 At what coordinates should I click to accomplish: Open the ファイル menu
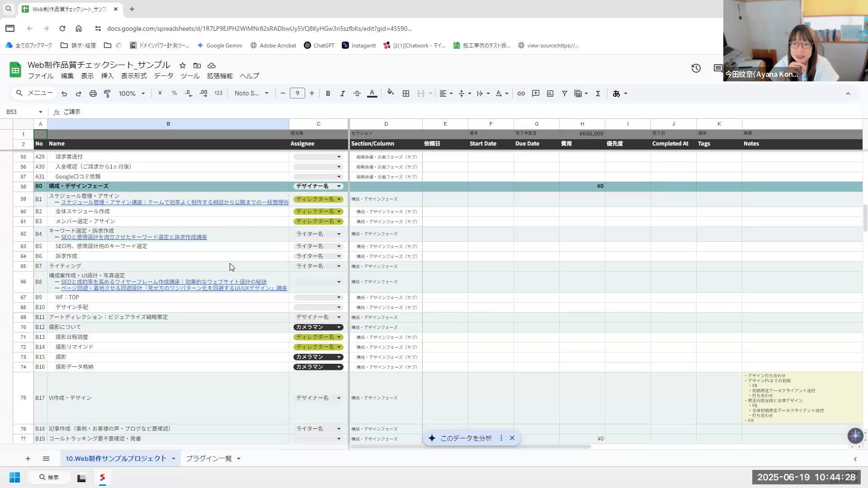(41, 76)
